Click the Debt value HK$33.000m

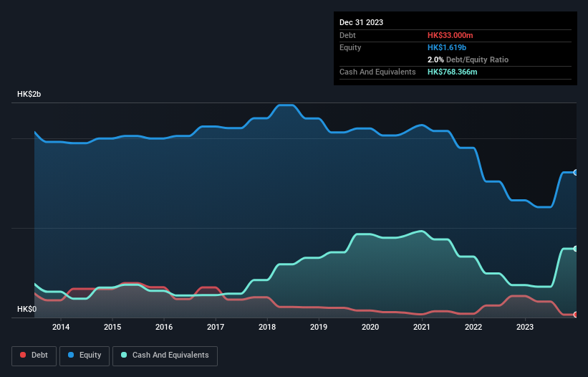450,35
